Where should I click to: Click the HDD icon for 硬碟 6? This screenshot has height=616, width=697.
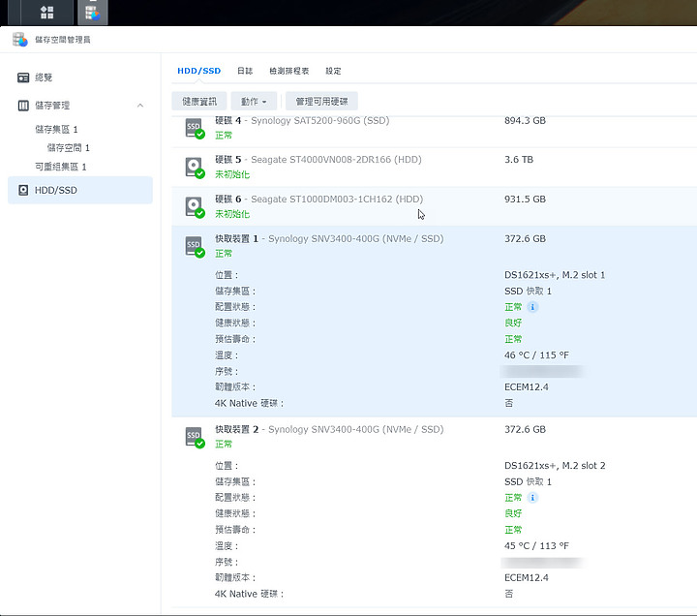195,207
